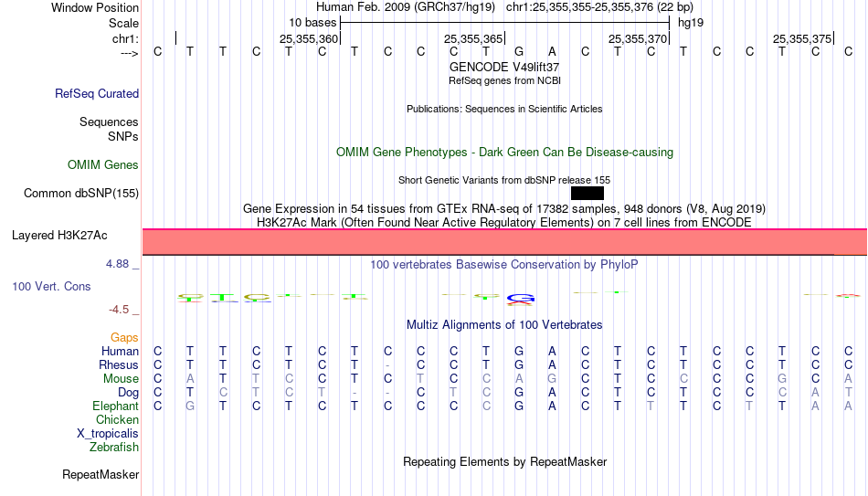Screen dimensions: 868x496
Task: Click '100 vertebrates Basewise Conservation by PhyloP'
Action: tap(504, 265)
